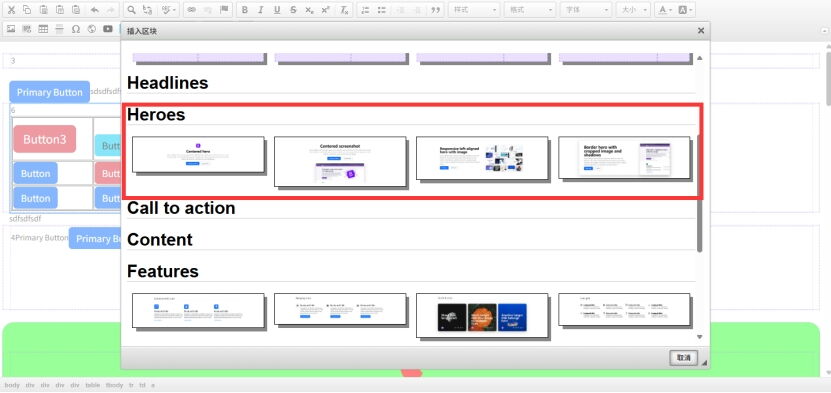This screenshot has width=831, height=393.
Task: Open the find magnifier tool
Action: (131, 10)
